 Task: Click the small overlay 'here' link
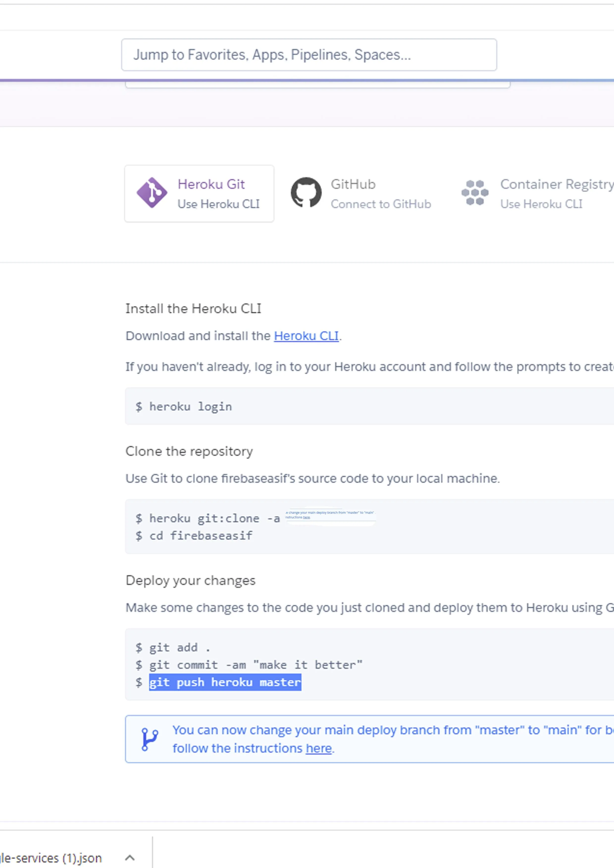click(307, 517)
